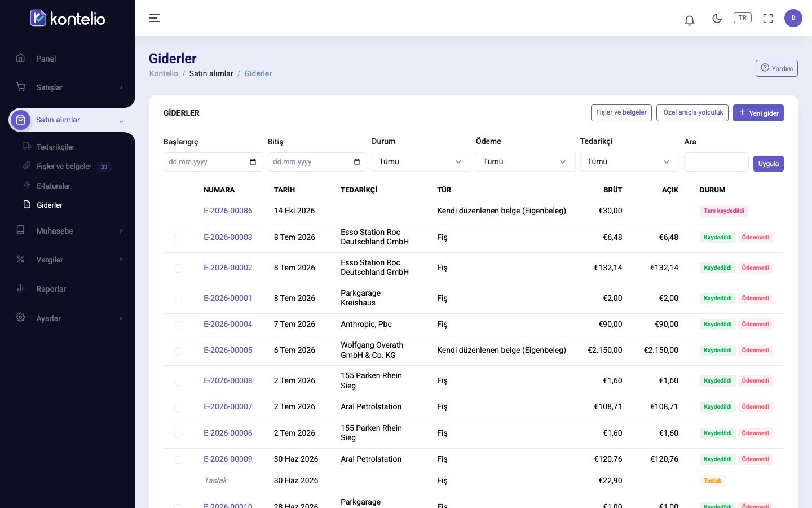Focus the Ara search field
812x508 pixels.
point(716,162)
